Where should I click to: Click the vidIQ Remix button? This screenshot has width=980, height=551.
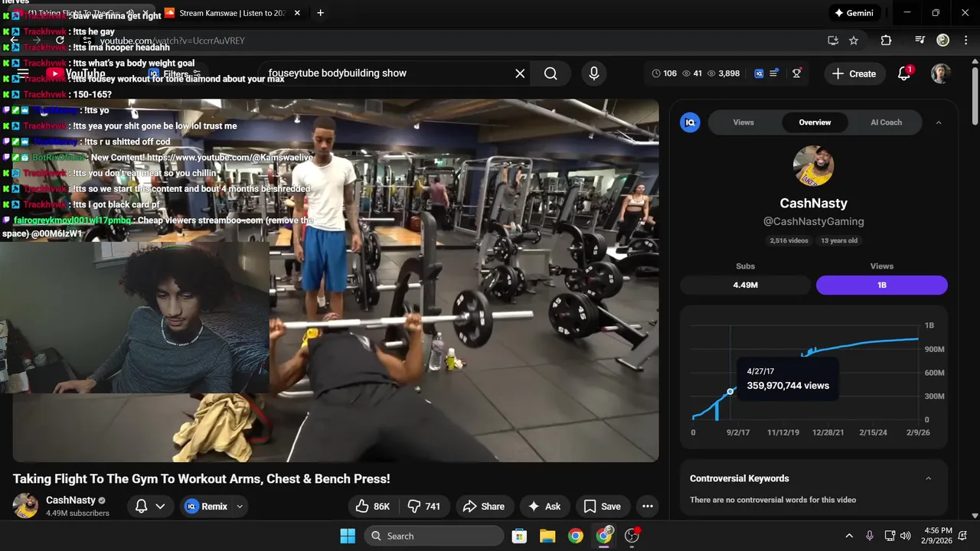(207, 506)
